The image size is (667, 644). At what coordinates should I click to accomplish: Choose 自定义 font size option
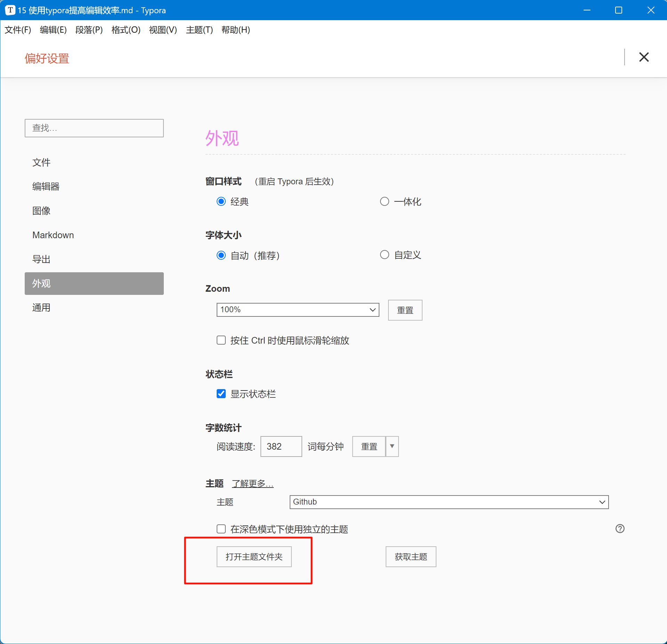click(x=384, y=255)
